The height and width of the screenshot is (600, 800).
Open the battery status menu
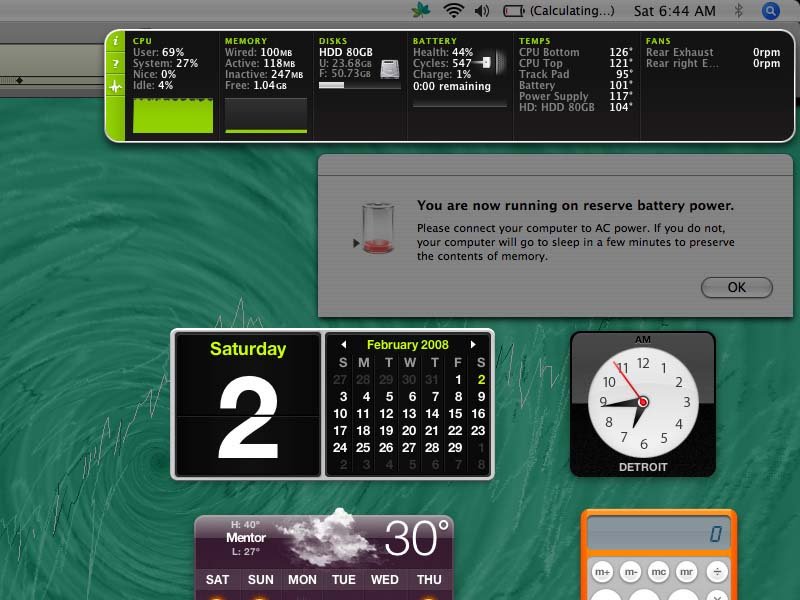click(559, 11)
